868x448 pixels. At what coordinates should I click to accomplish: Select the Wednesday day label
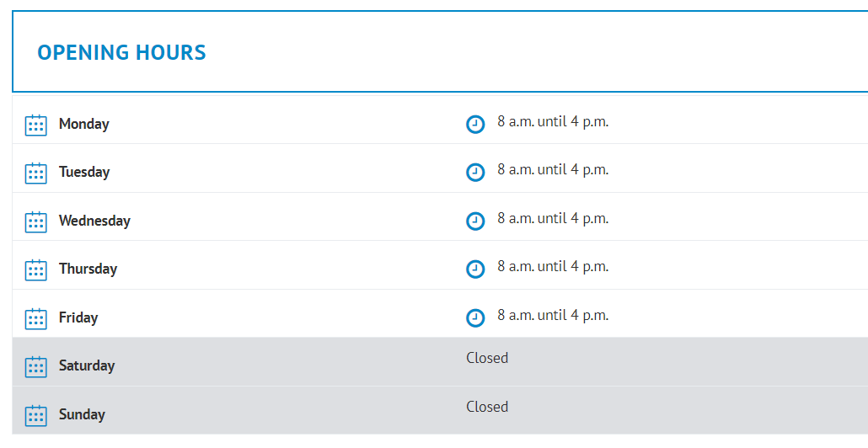(94, 221)
